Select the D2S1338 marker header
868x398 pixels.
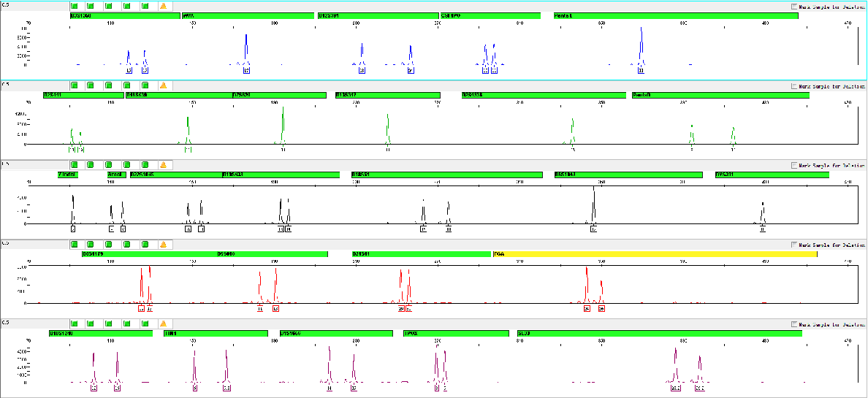point(544,95)
